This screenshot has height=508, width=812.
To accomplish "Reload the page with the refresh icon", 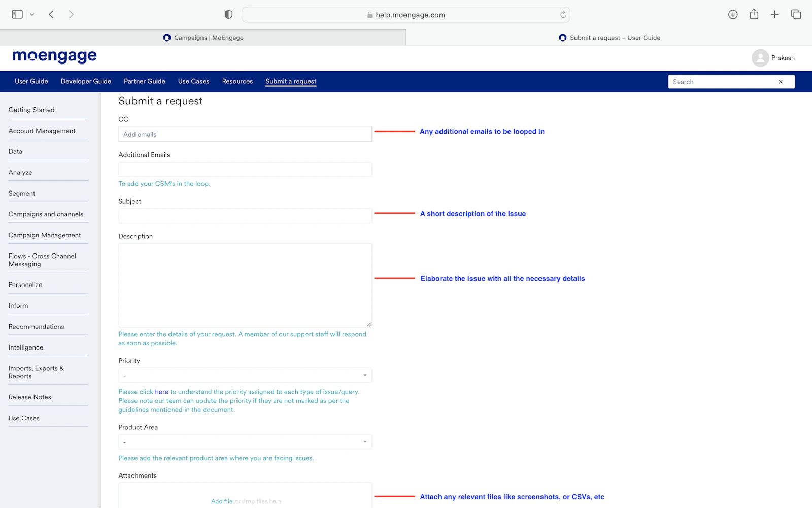I will [x=563, y=15].
